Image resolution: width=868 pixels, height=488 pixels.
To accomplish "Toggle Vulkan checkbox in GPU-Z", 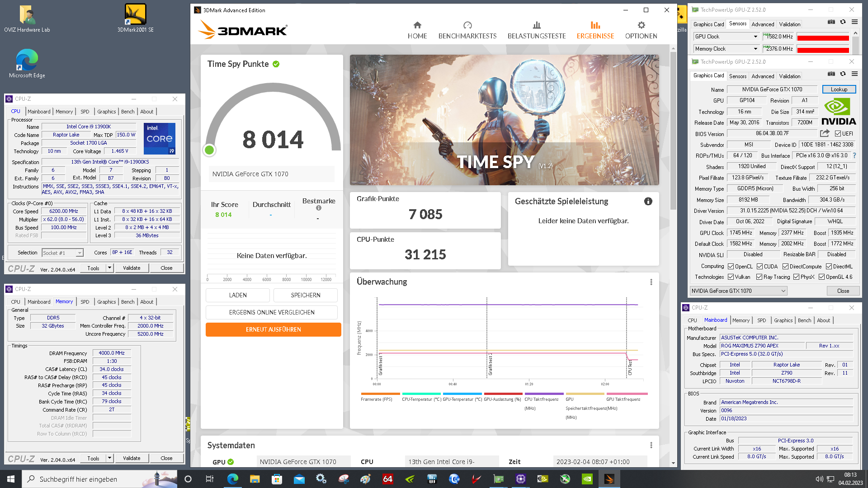I will 731,277.
